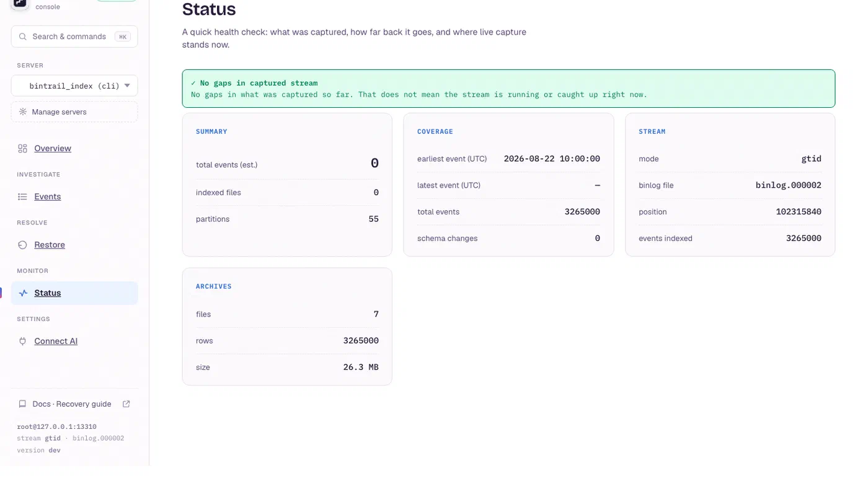
Task: Click the Coverage total events value 3265000
Action: click(x=582, y=212)
